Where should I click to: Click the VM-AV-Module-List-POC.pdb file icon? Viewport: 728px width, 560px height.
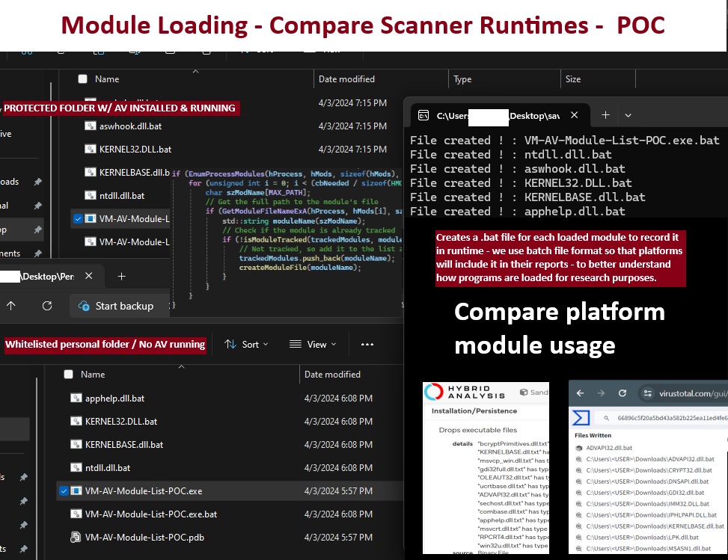76,538
